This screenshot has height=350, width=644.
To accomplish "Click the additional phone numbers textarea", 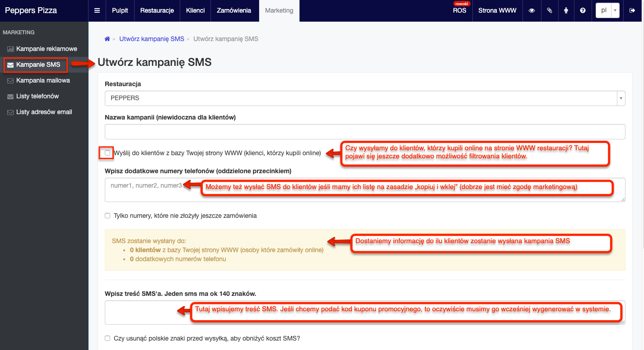I will click(x=365, y=189).
